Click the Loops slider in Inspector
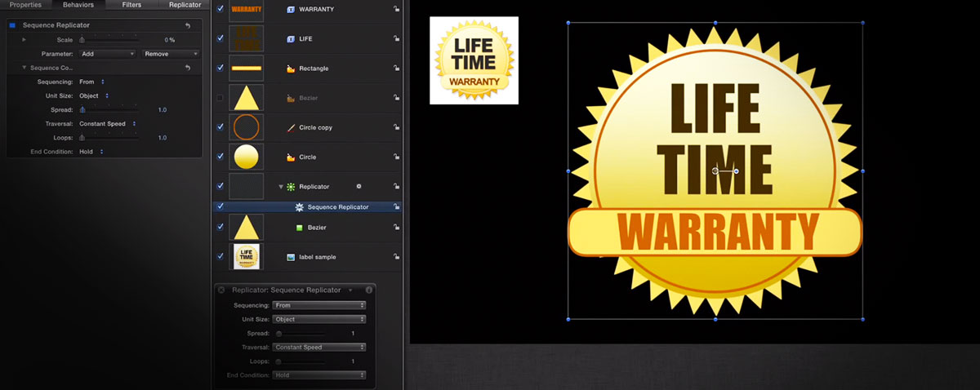Image resolution: width=980 pixels, height=390 pixels. tap(108, 138)
